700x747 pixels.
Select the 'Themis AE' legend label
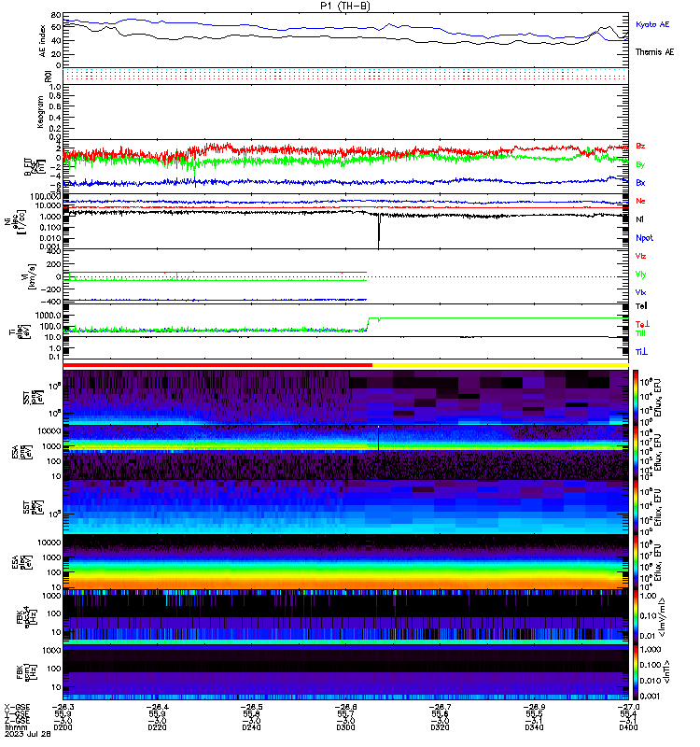point(655,52)
